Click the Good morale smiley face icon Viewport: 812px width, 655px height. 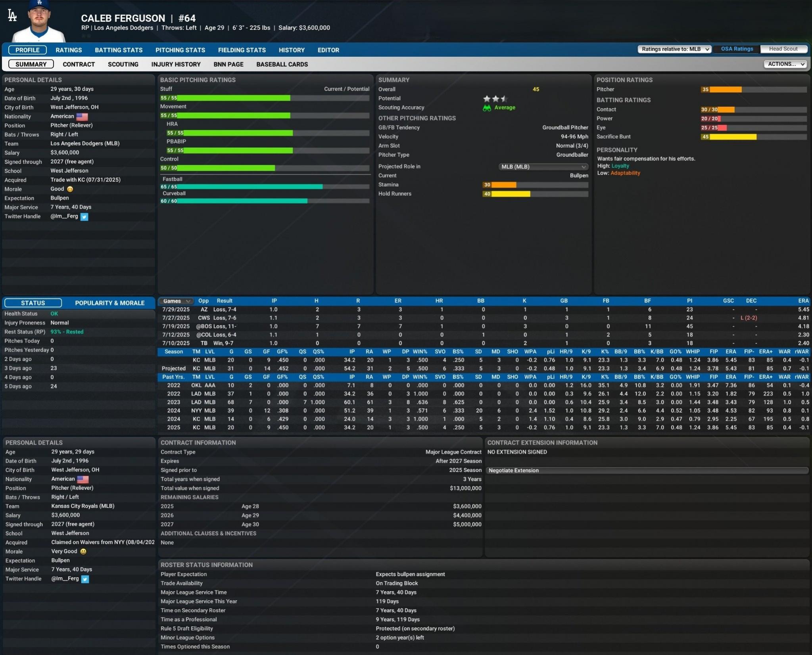pyautogui.click(x=70, y=190)
